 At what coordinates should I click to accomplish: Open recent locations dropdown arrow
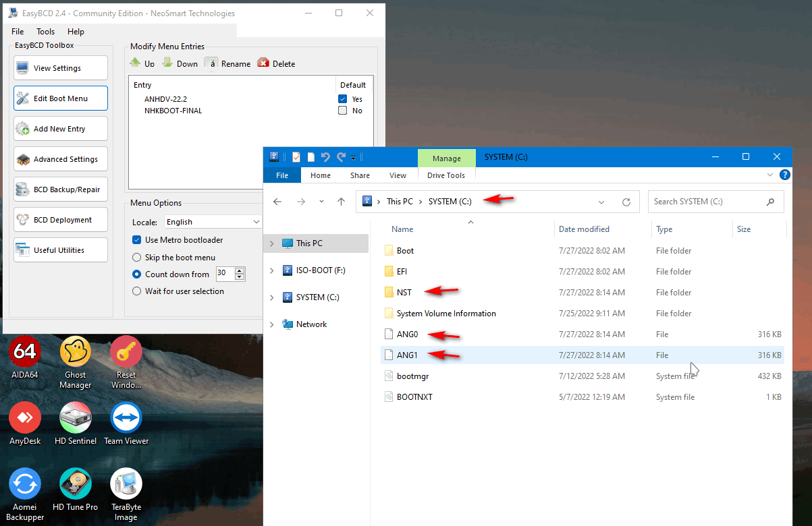[x=321, y=202]
